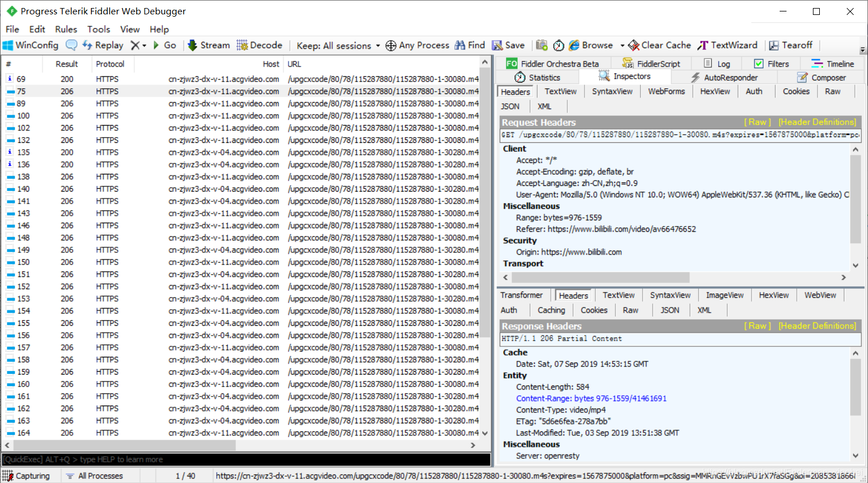
Task: Open the Help menu
Action: pyautogui.click(x=159, y=29)
